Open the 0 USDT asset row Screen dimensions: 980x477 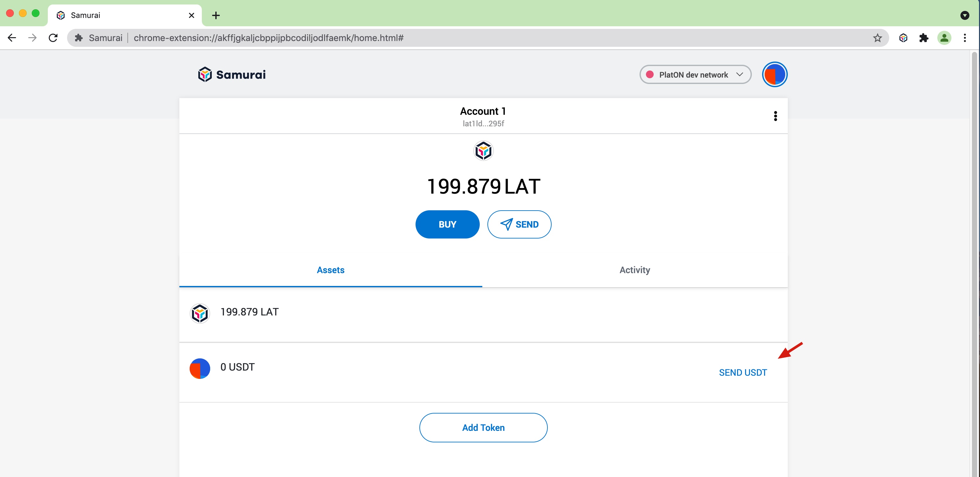point(483,372)
